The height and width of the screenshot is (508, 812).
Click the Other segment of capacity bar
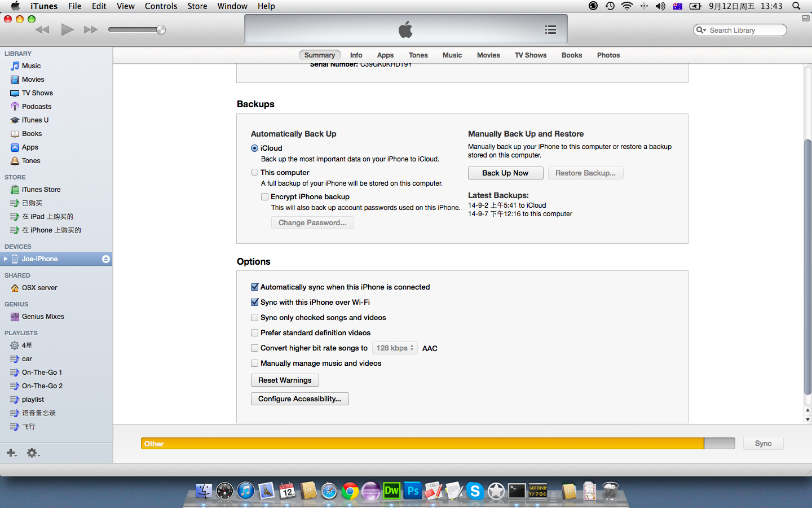422,444
